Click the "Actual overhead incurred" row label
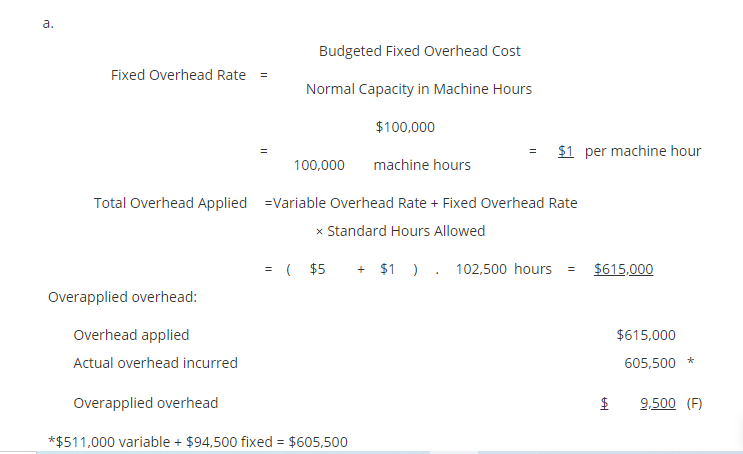Image resolution: width=743 pixels, height=454 pixels. click(x=155, y=363)
